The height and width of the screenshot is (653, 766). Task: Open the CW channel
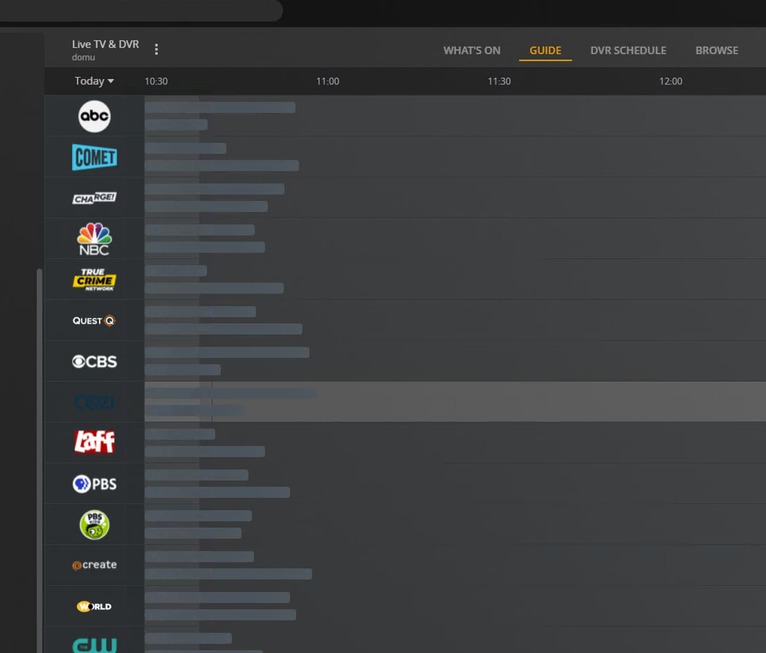click(94, 645)
